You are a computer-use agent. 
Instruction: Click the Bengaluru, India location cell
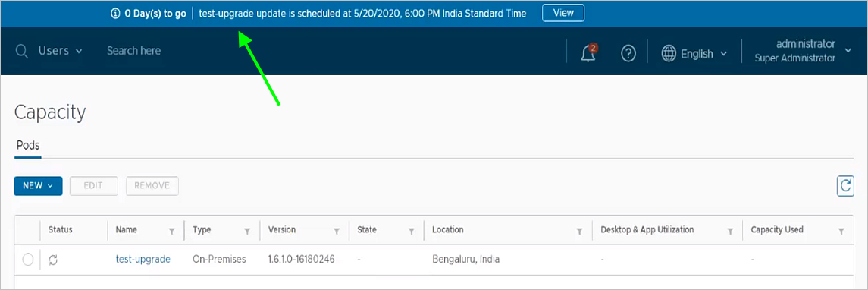[465, 259]
